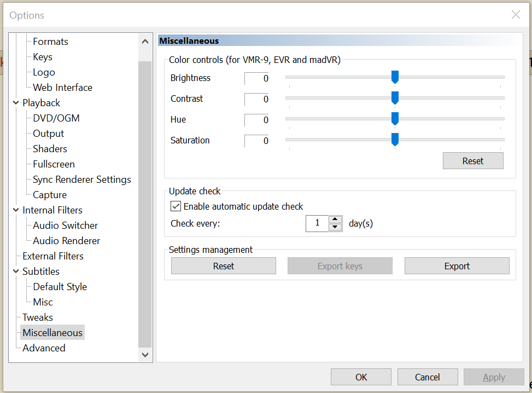Open the Tweaks settings page
Viewport: 532px width, 393px height.
(38, 317)
